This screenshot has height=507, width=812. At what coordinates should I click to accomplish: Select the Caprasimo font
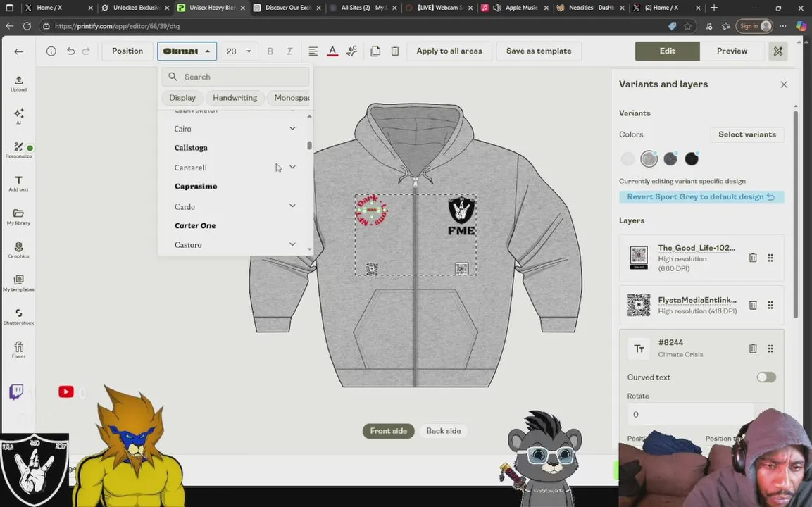[196, 187]
